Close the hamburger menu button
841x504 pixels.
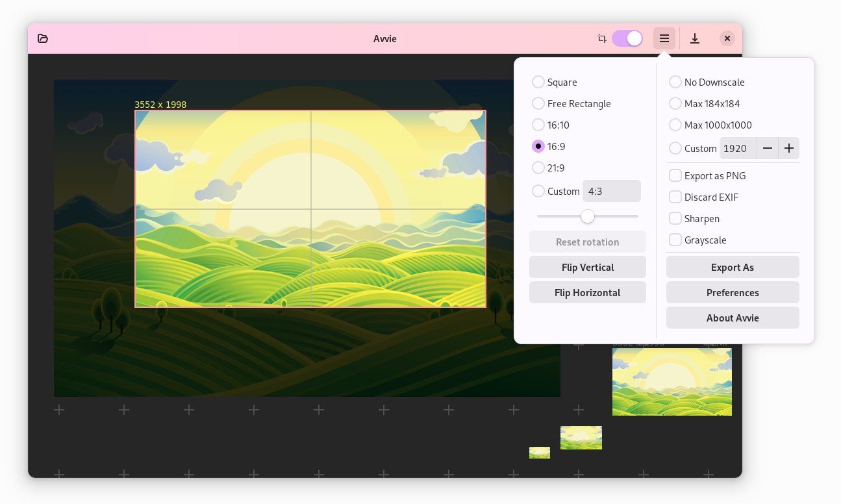coord(664,38)
